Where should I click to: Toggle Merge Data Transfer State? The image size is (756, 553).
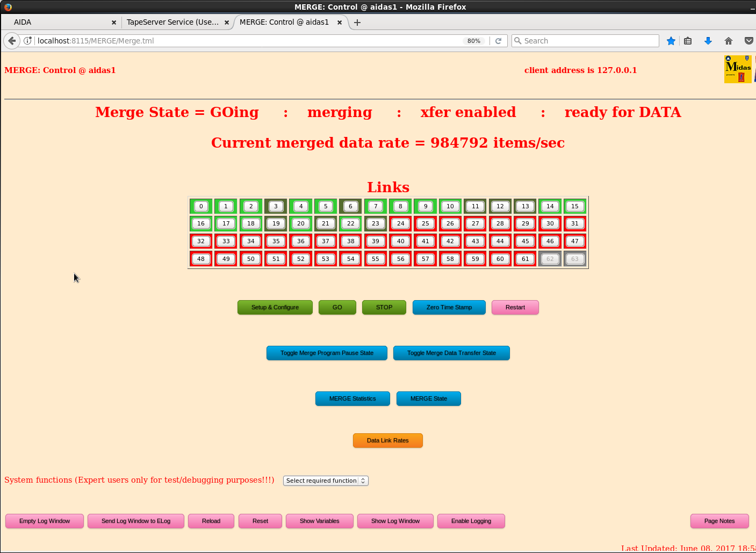point(451,353)
